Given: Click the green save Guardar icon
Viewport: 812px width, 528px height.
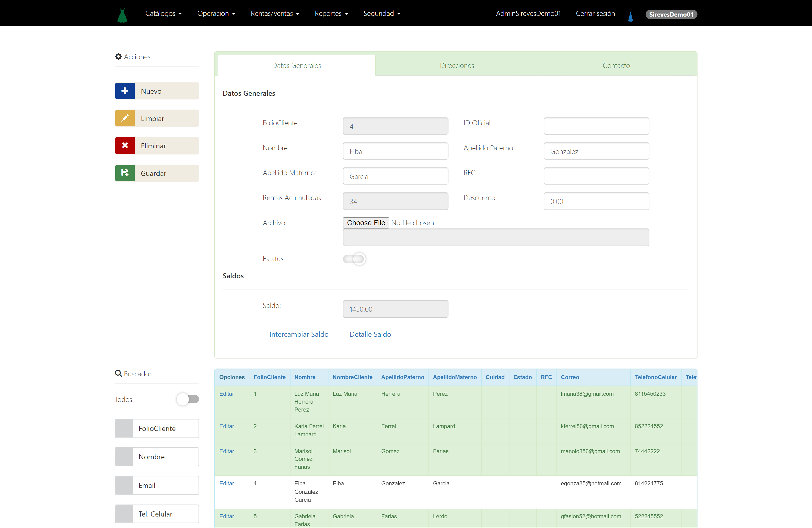Looking at the screenshot, I should pyautogui.click(x=125, y=173).
